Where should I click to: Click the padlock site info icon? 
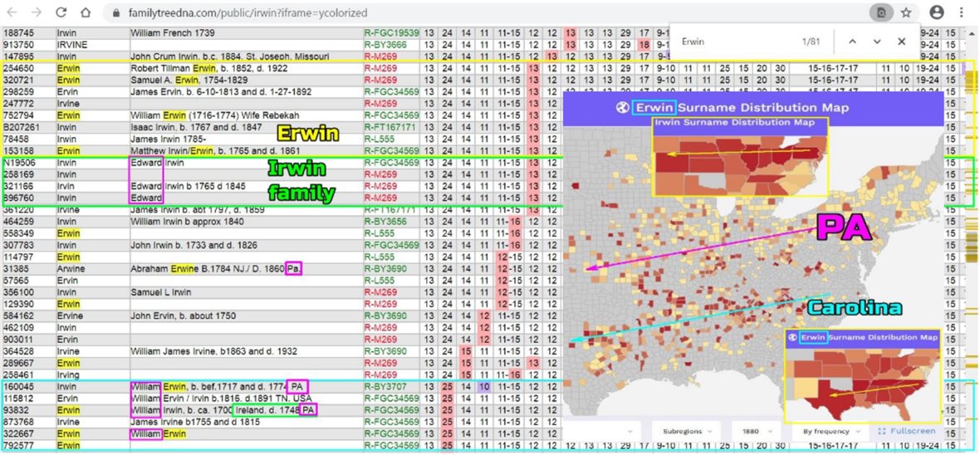tap(115, 13)
